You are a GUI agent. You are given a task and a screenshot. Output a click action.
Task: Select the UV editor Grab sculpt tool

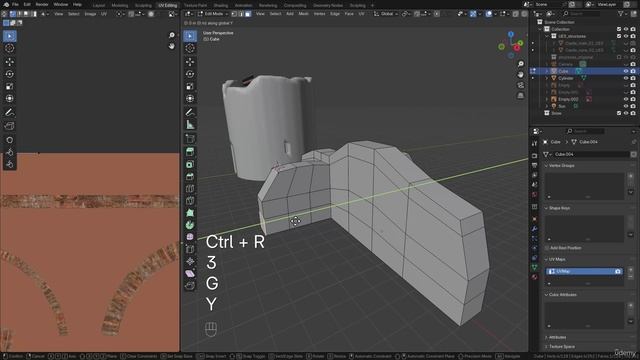click(9, 140)
